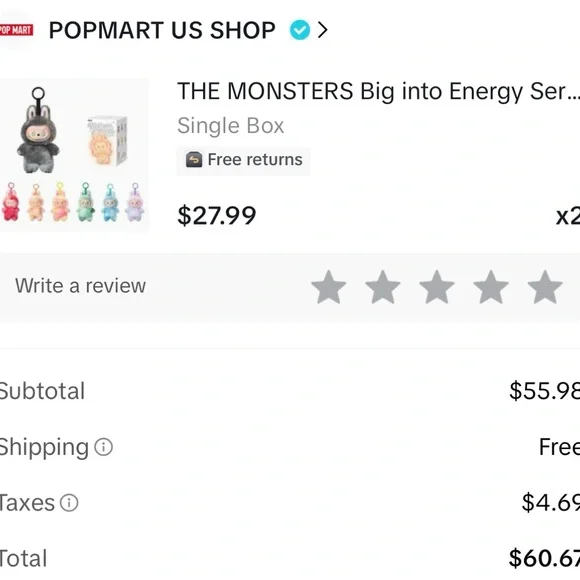This screenshot has width=580, height=580.
Task: Tap the Shipping row label
Action: (44, 447)
